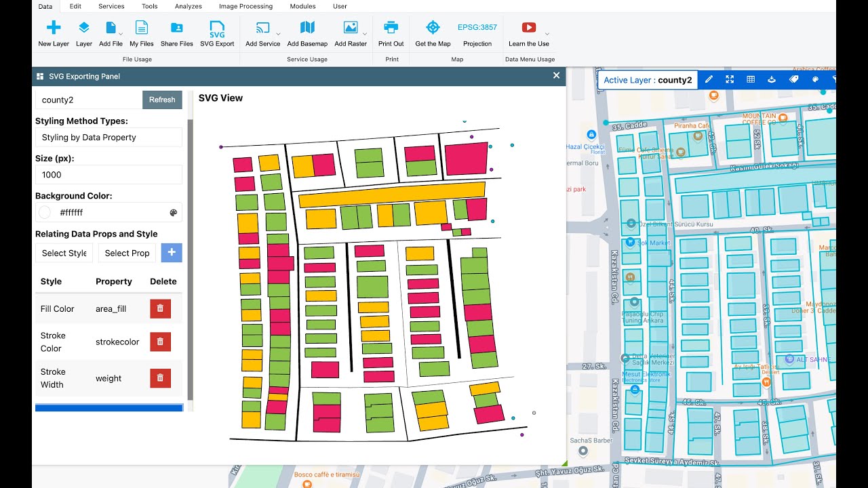
Task: Click the pencil edit icon for active layer
Action: tap(709, 80)
